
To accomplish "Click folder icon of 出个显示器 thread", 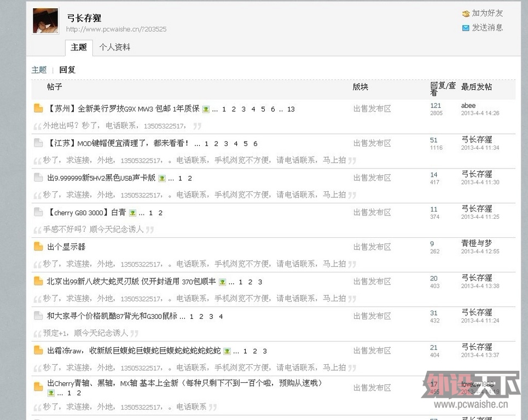I will pyautogui.click(x=38, y=247).
